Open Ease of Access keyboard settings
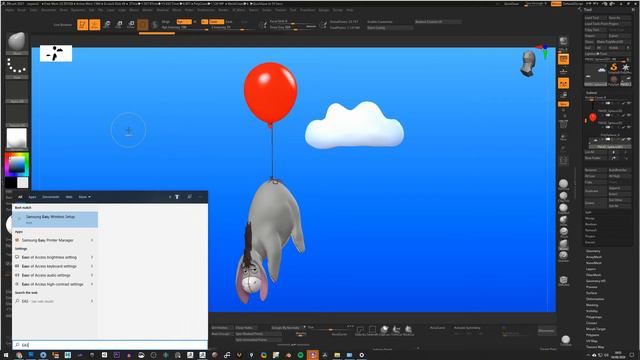The image size is (640, 360). pyautogui.click(x=55, y=266)
